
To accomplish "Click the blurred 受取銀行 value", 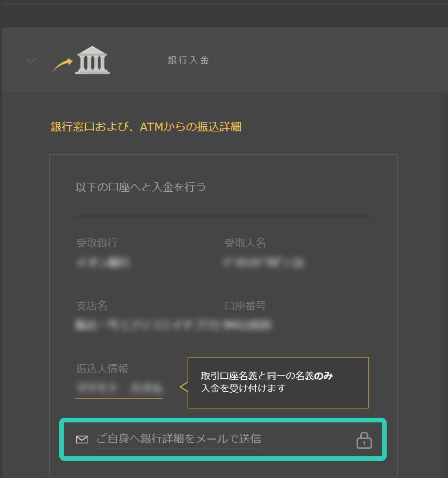I will [x=103, y=262].
